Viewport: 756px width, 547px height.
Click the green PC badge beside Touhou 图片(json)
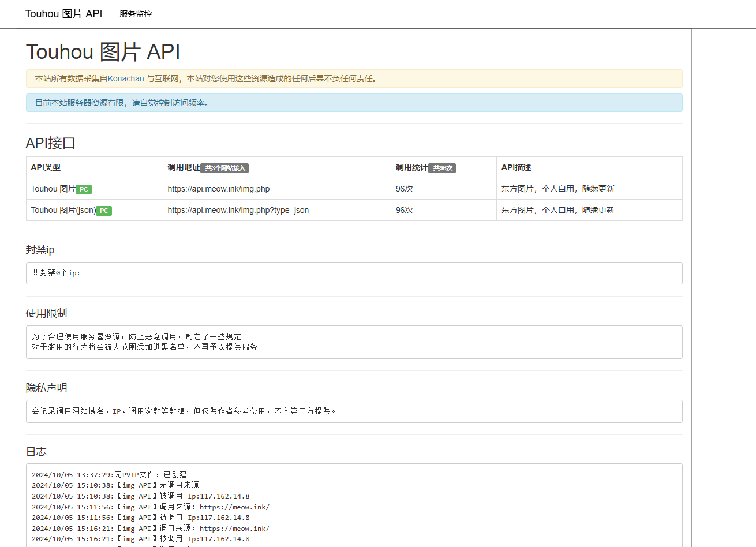pos(104,211)
